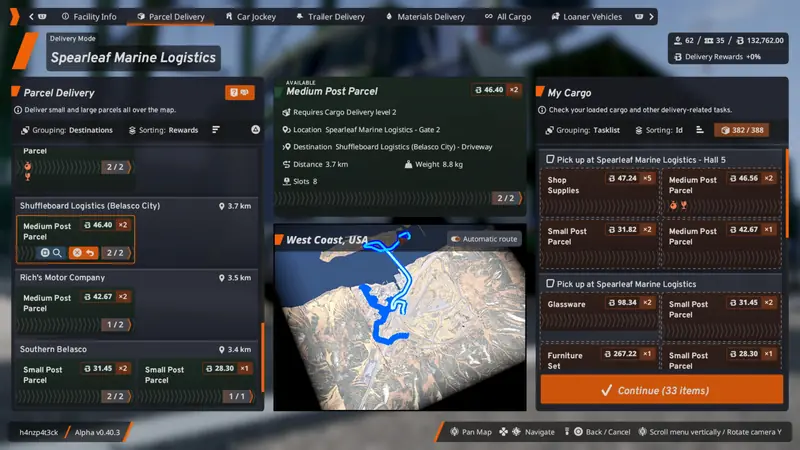Click Destination Shuffleboard Logistics Driveway text

[388, 147]
